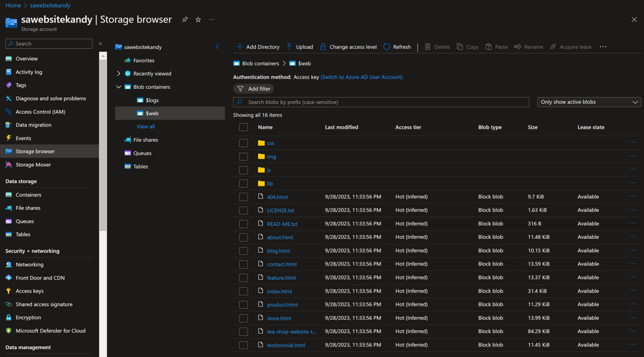Image resolution: width=644 pixels, height=357 pixels.
Task: Go to Home breadcrumb link
Action: tap(13, 5)
